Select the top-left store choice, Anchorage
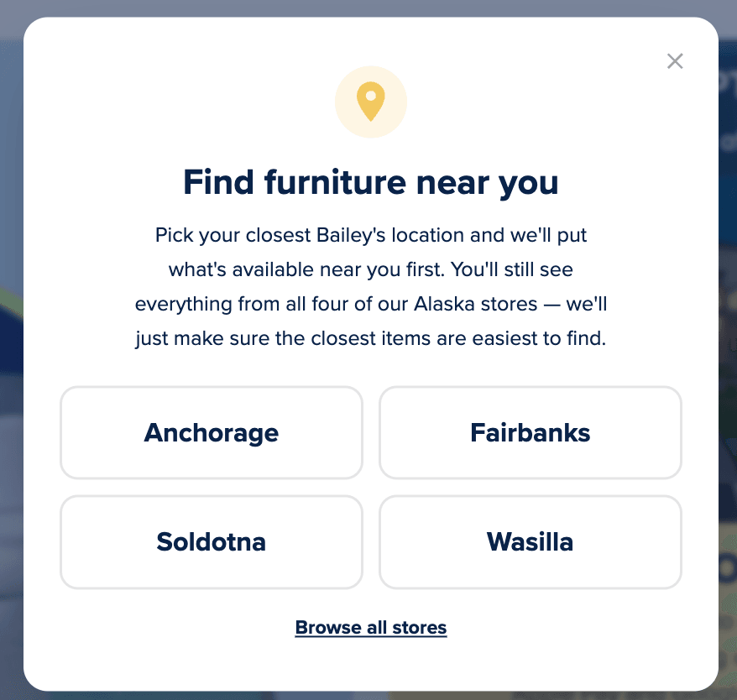Screen dimensions: 737x700 click(211, 433)
